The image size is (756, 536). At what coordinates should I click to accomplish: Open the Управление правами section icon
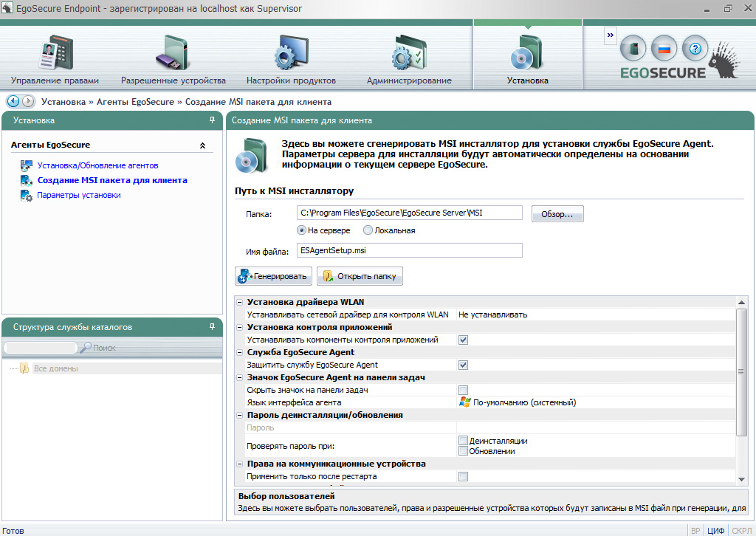coord(55,52)
